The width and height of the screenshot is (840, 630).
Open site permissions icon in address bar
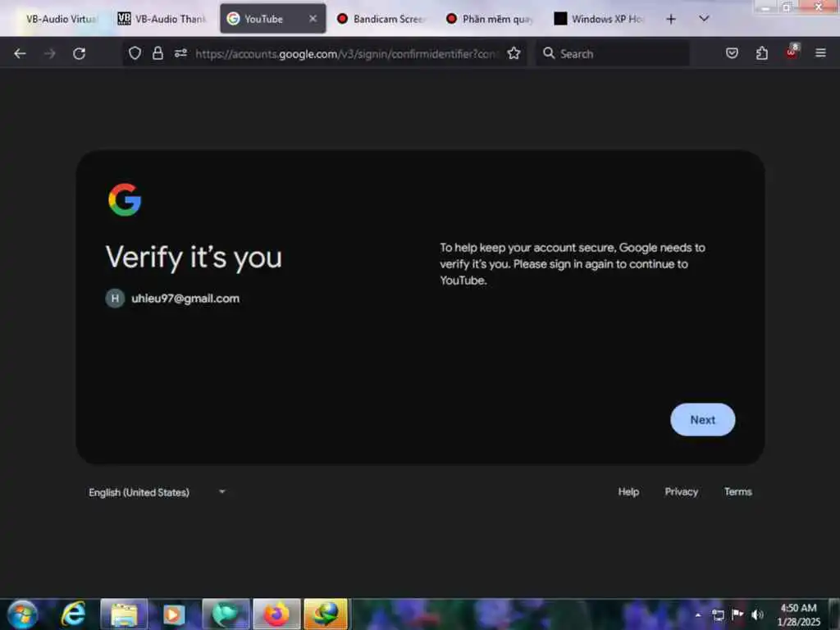[x=180, y=53]
